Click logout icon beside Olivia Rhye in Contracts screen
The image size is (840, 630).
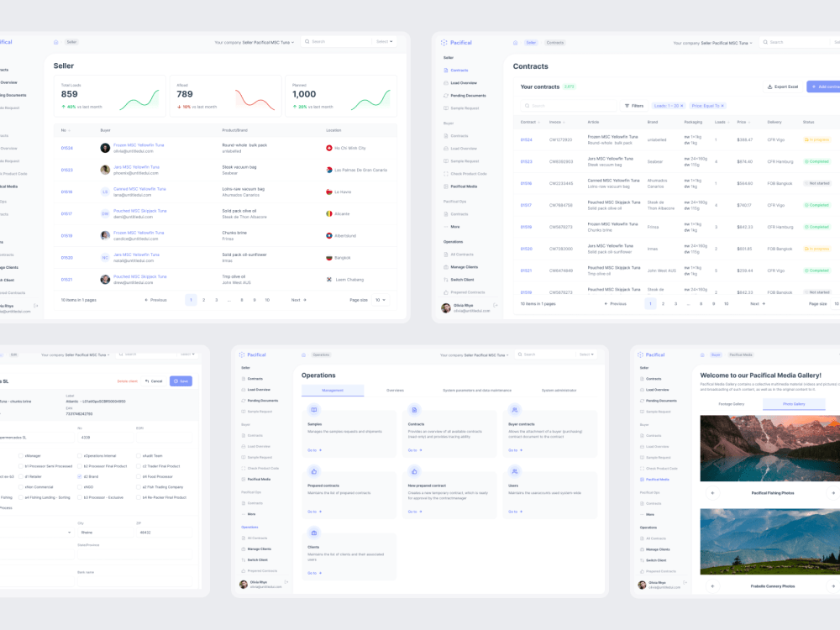pos(496,306)
